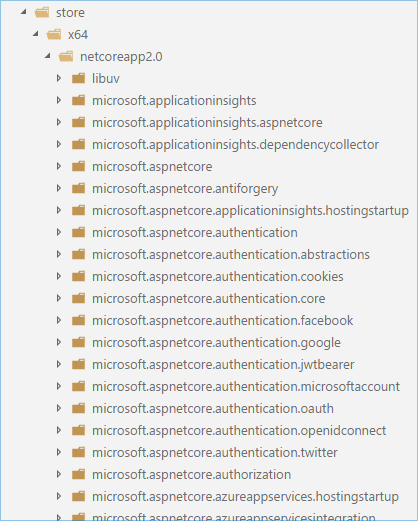Select microsoft.aspnetcore.applicationinsights.hostingstartup label
The height and width of the screenshot is (521, 418).
tap(251, 211)
